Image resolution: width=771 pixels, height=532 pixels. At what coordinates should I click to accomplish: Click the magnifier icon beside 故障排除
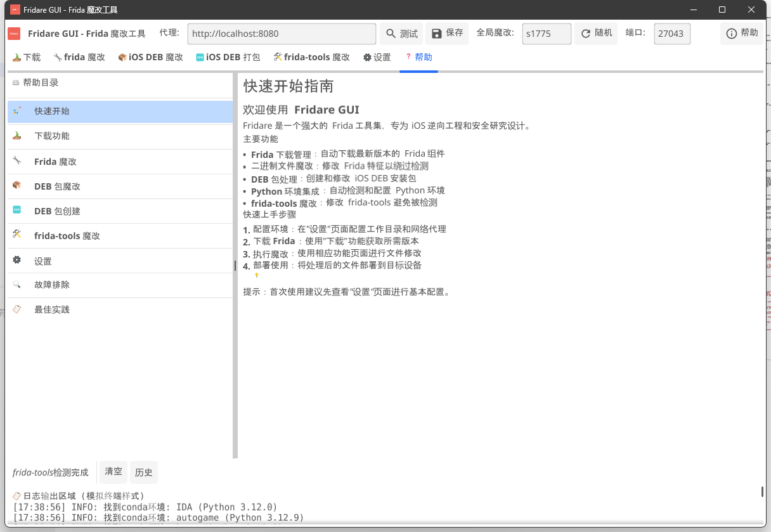click(17, 285)
